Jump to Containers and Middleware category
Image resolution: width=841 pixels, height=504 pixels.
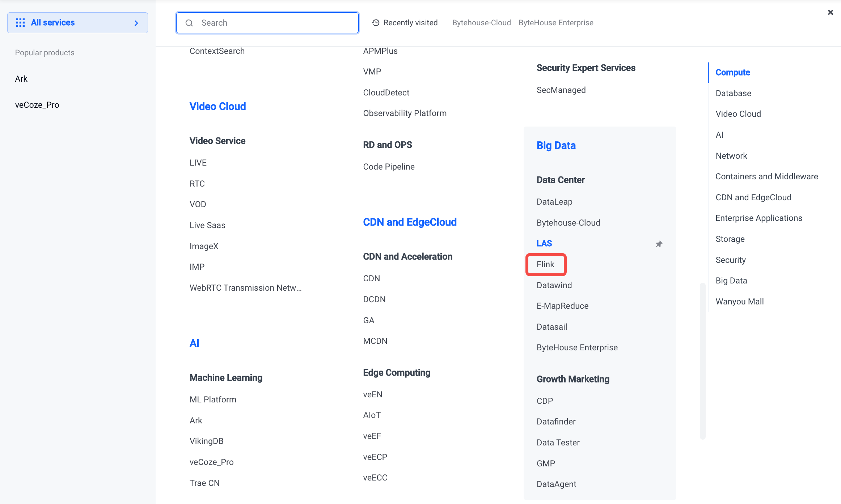coord(766,176)
